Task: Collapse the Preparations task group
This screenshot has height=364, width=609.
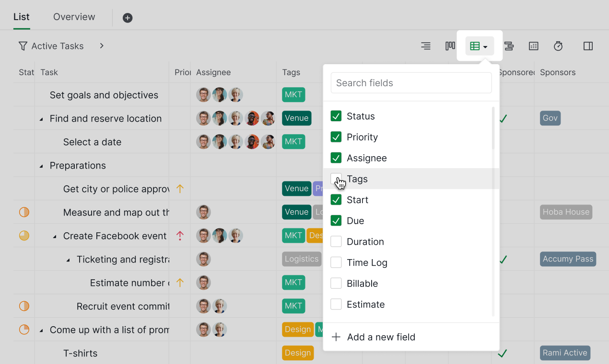Action: pyautogui.click(x=41, y=166)
